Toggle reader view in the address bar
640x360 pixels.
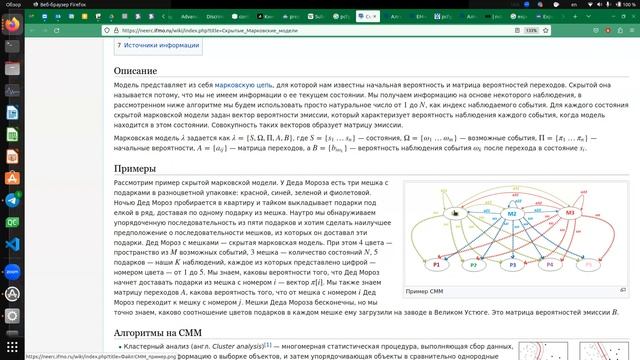[x=517, y=30]
